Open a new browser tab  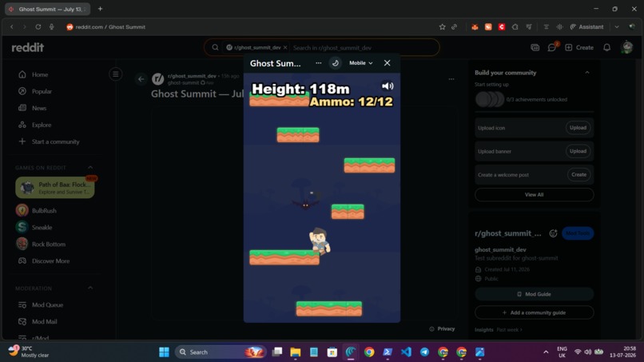[100, 9]
